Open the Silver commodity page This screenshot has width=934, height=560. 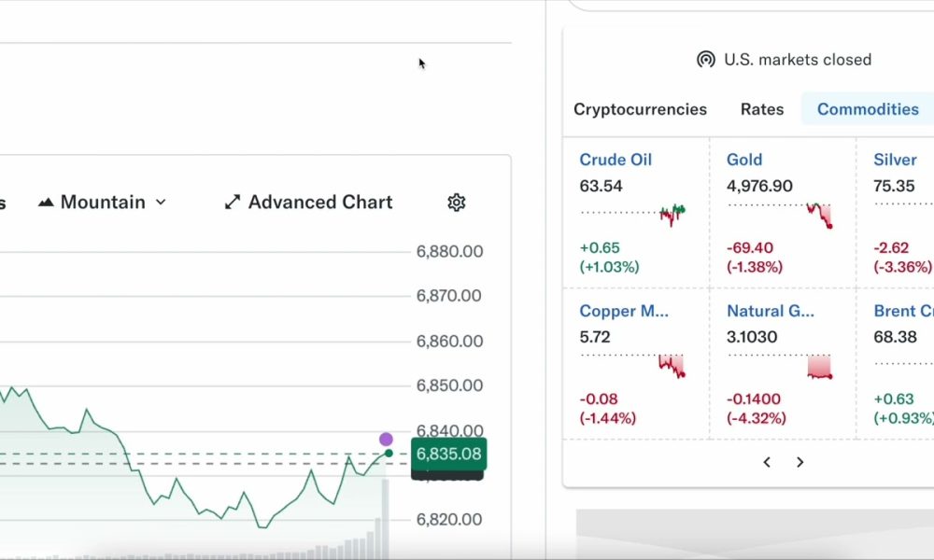(x=894, y=160)
